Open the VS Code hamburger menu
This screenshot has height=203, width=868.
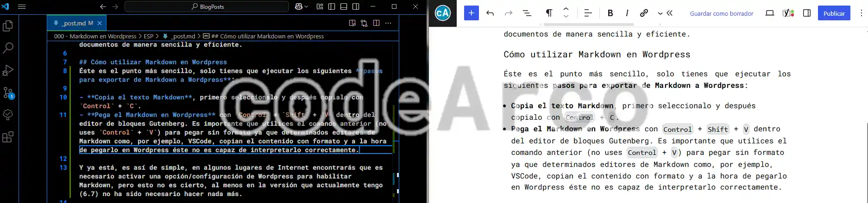coord(21,6)
